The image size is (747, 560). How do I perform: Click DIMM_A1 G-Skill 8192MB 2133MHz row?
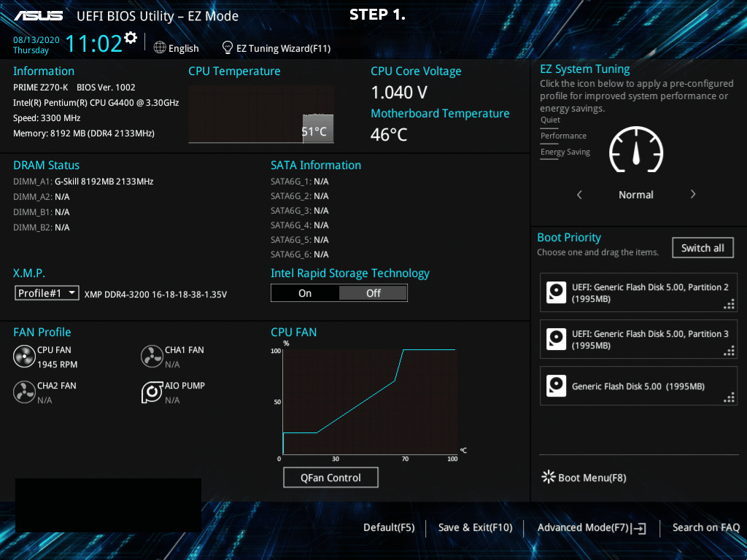83,182
